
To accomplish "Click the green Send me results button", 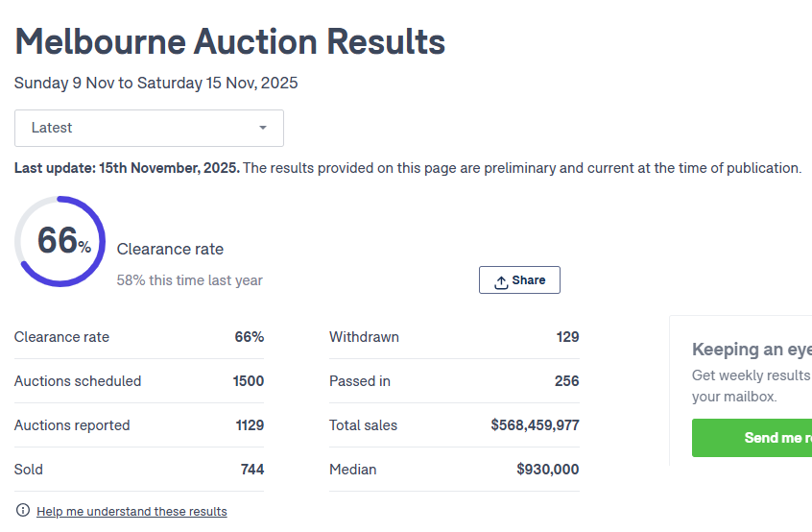I will pos(752,437).
